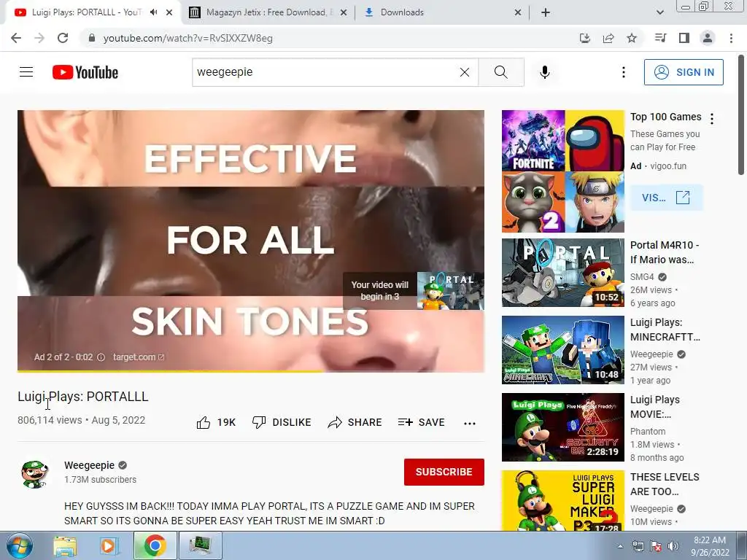Share the video via the SHARE button
747x560 pixels.
click(x=355, y=422)
